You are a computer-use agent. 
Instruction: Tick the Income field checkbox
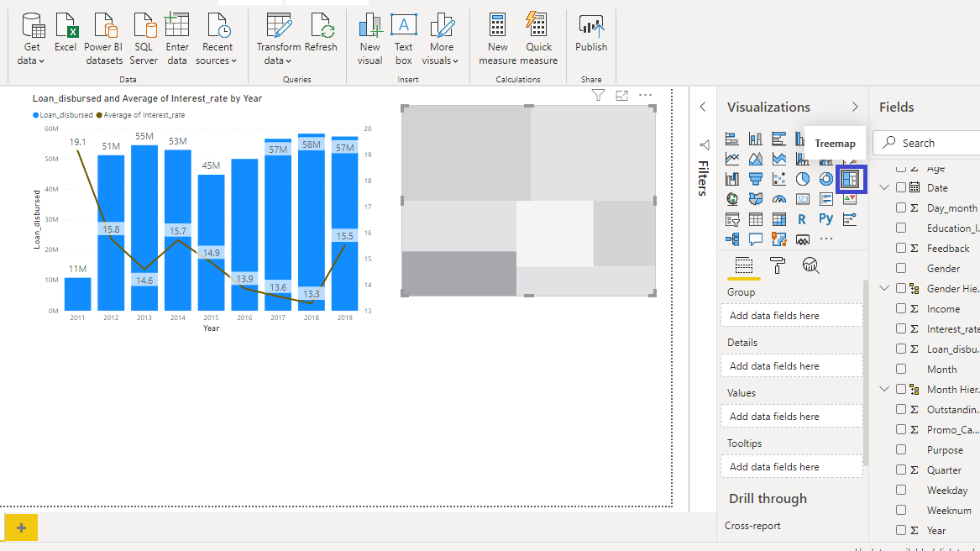tap(900, 308)
